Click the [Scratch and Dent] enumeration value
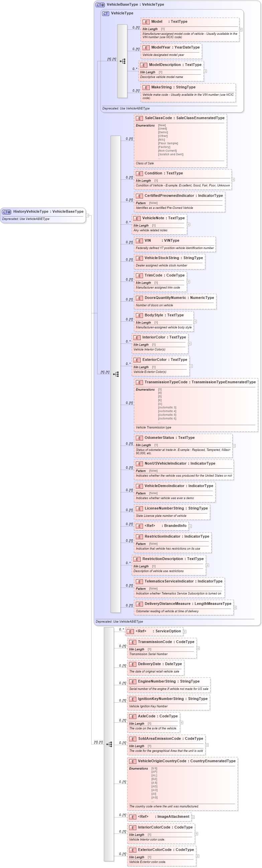262x868 pixels. tap(171, 155)
